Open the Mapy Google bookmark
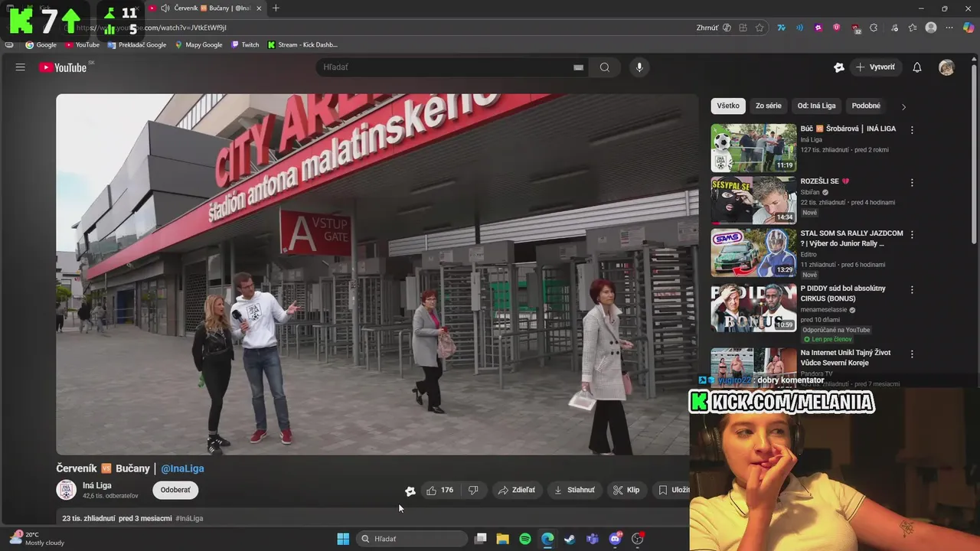 point(199,45)
